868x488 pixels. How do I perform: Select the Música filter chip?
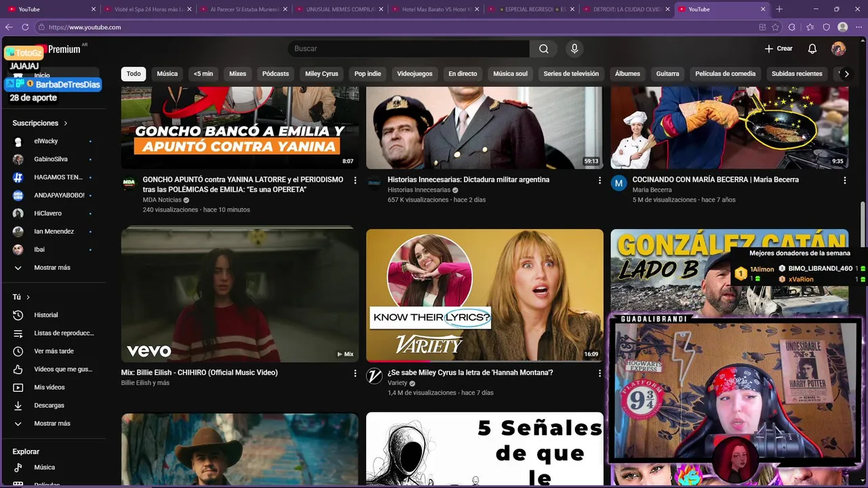pos(167,74)
